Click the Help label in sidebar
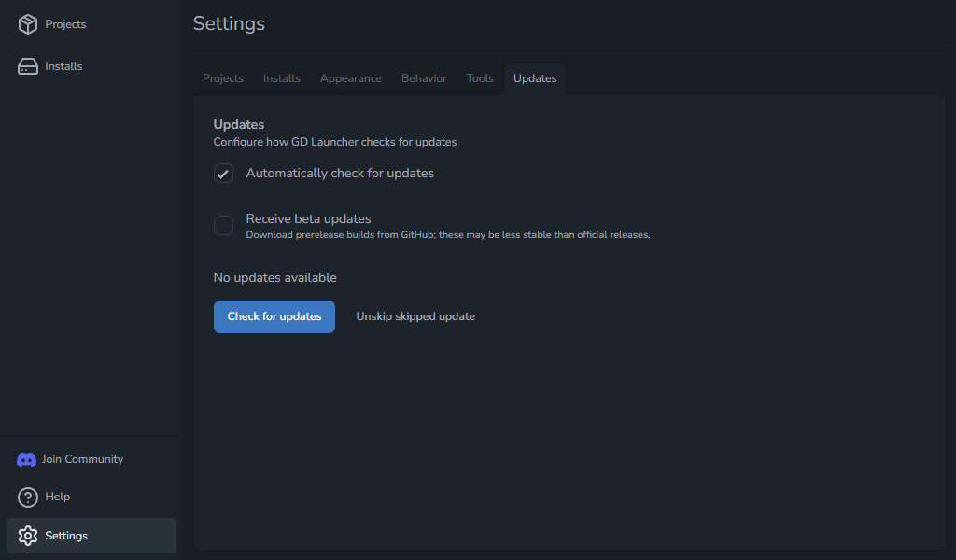The width and height of the screenshot is (956, 560). coord(57,497)
